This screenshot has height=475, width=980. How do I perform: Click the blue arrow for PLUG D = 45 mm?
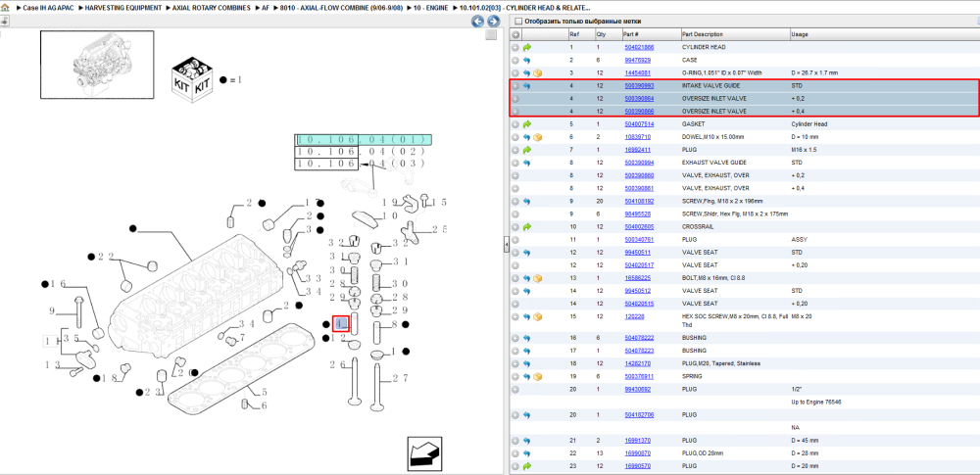(527, 441)
